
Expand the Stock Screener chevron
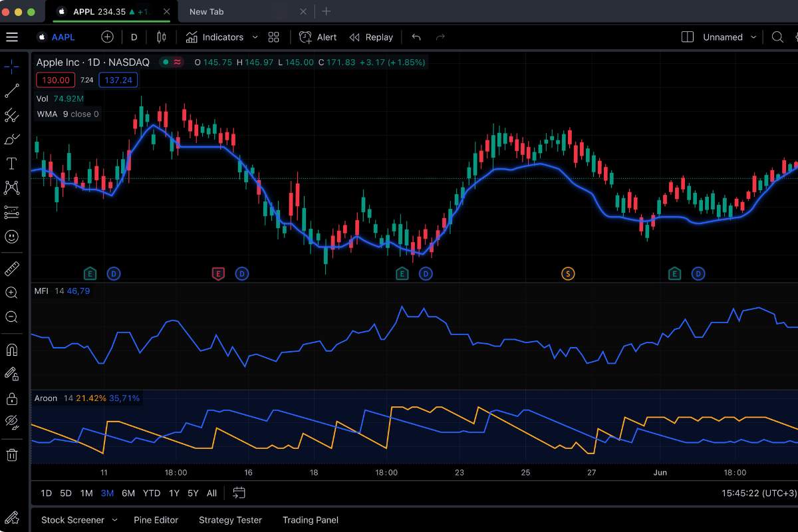(114, 520)
